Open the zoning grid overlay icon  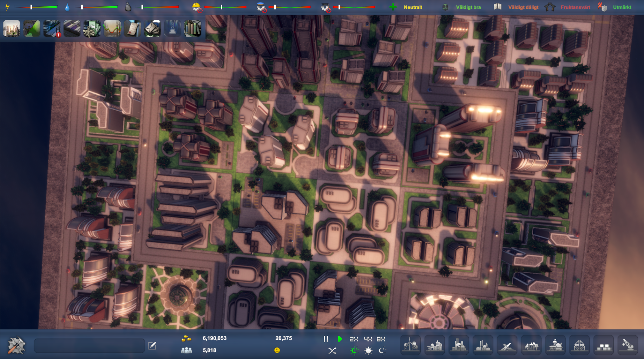point(72,28)
